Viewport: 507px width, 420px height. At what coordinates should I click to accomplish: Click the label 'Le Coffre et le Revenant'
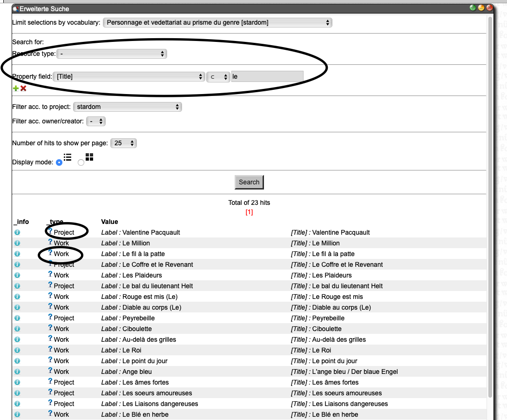[x=157, y=265]
